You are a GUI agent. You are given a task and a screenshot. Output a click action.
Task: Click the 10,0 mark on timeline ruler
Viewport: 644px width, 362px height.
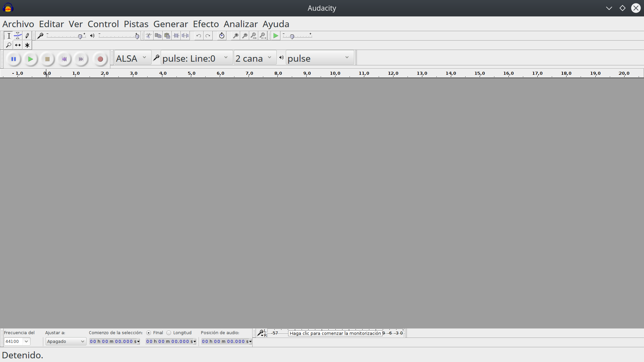(x=335, y=73)
